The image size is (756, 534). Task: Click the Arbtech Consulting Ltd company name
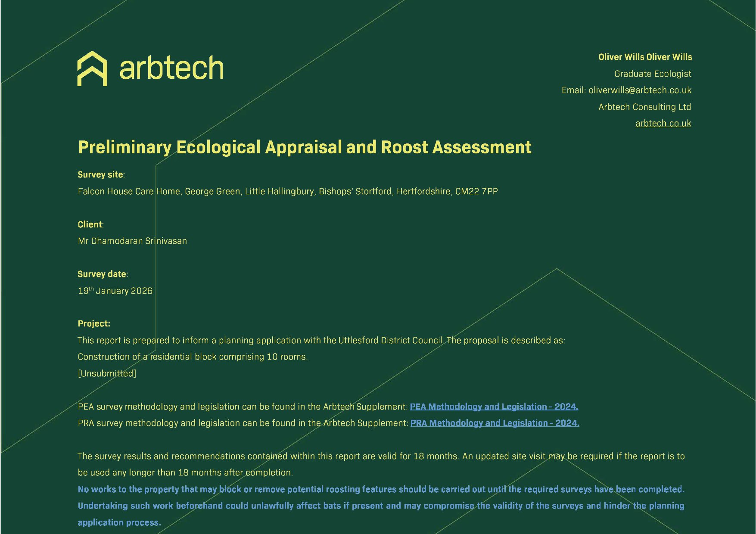coord(644,107)
